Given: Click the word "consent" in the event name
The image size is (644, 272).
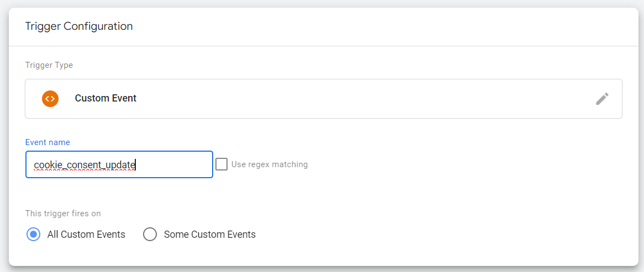Looking at the screenshot, I should coord(84,164).
